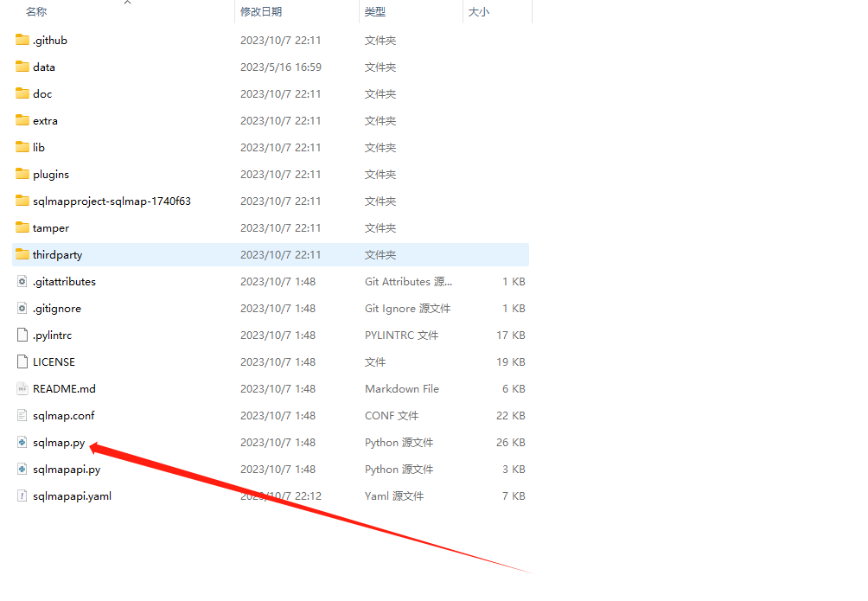The width and height of the screenshot is (868, 601).
Task: Click the 文件夹 type of thirdparty row
Action: click(x=380, y=255)
